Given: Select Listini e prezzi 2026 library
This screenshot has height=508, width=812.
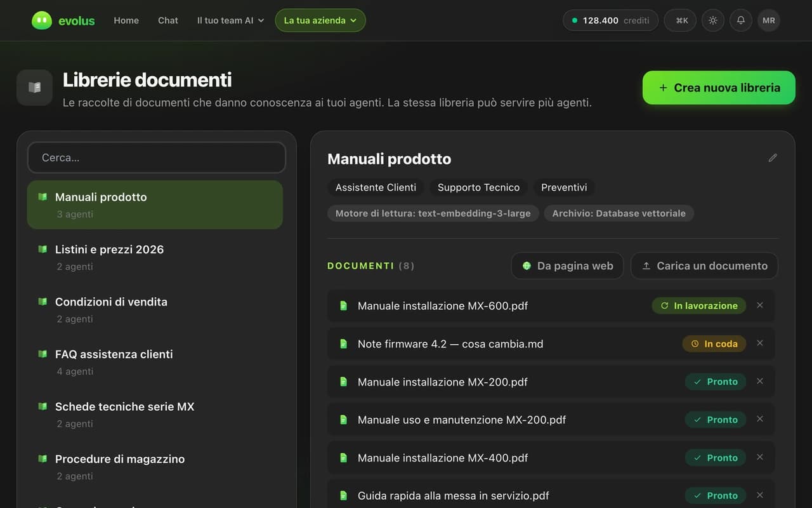Looking at the screenshot, I should pyautogui.click(x=155, y=257).
